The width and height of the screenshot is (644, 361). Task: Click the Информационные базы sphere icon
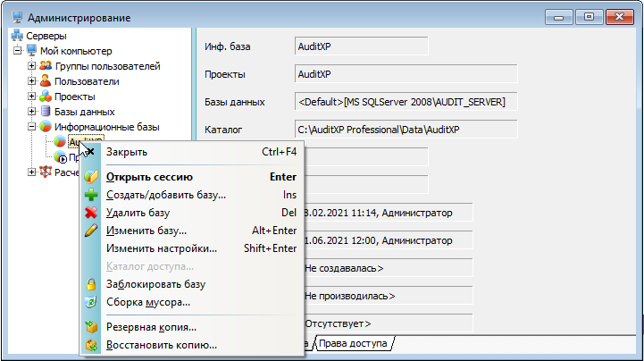pos(46,127)
